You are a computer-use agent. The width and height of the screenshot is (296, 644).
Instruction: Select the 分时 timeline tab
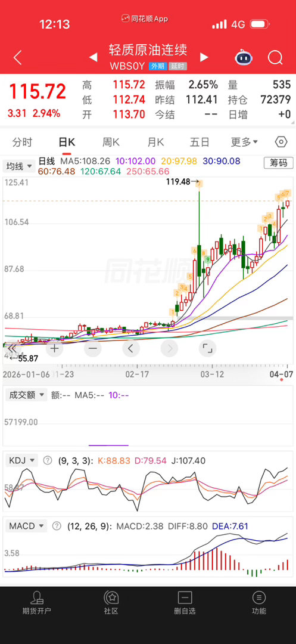22,143
